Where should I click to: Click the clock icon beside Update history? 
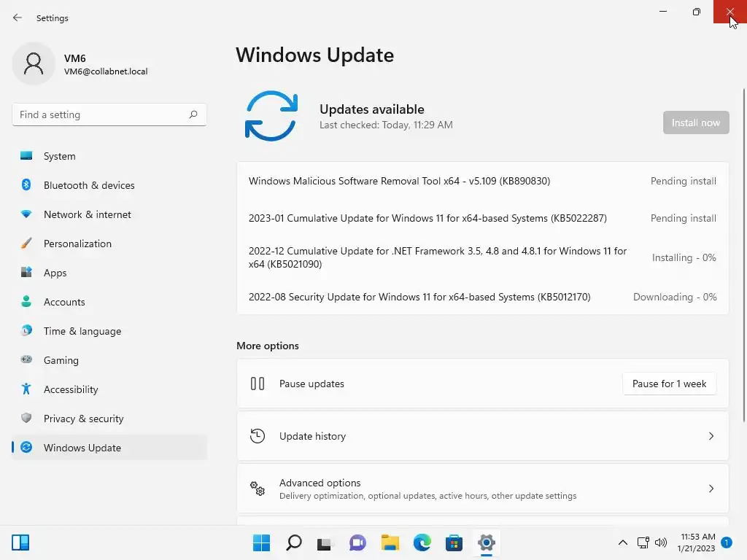[x=258, y=436]
